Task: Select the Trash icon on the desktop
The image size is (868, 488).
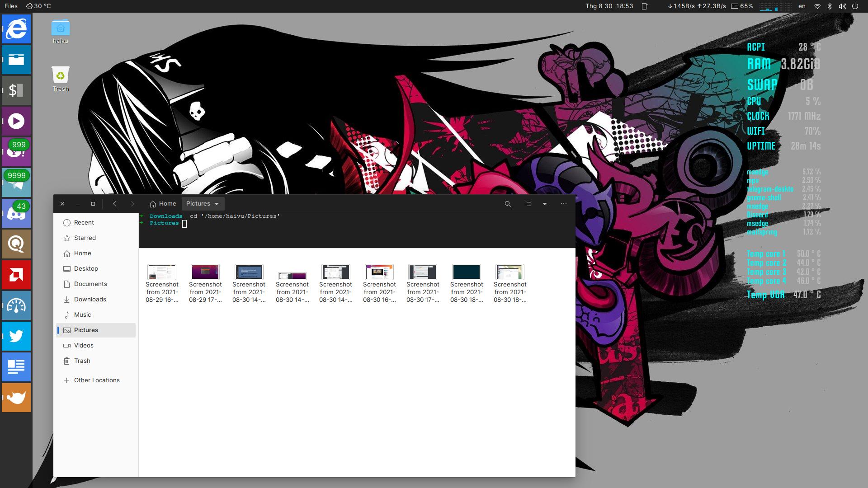Action: click(61, 80)
